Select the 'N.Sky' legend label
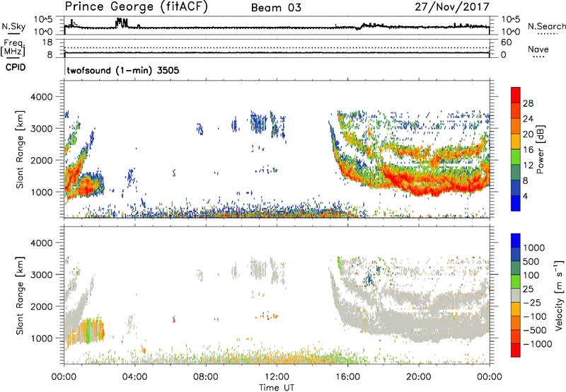 click(x=13, y=26)
